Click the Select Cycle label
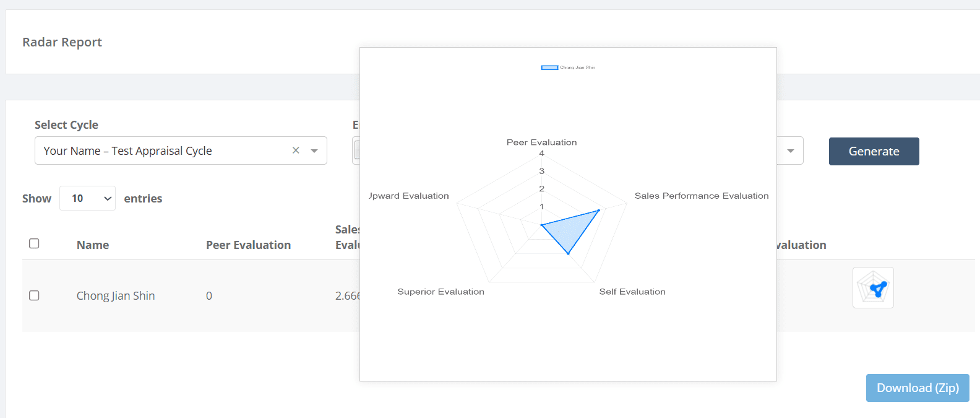 [x=66, y=124]
